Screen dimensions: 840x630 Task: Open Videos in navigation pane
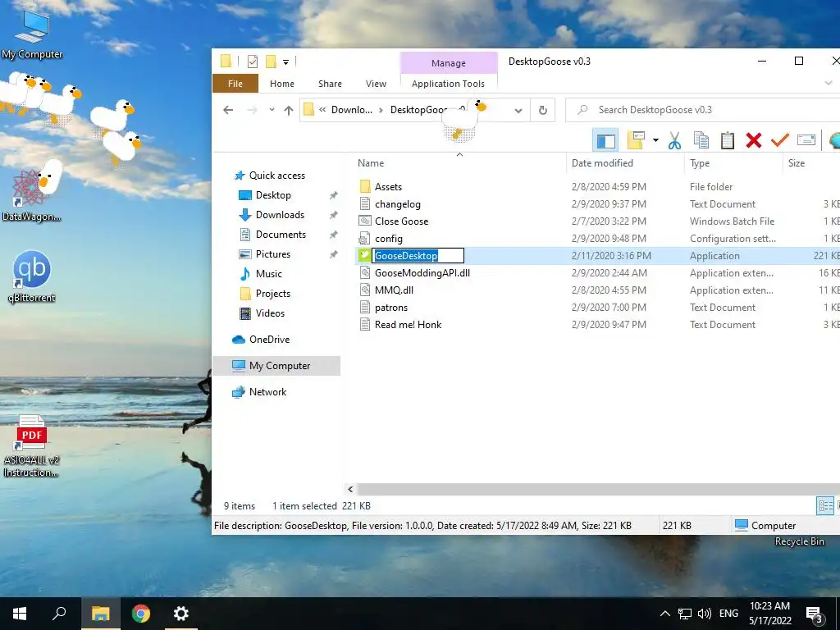click(x=270, y=313)
